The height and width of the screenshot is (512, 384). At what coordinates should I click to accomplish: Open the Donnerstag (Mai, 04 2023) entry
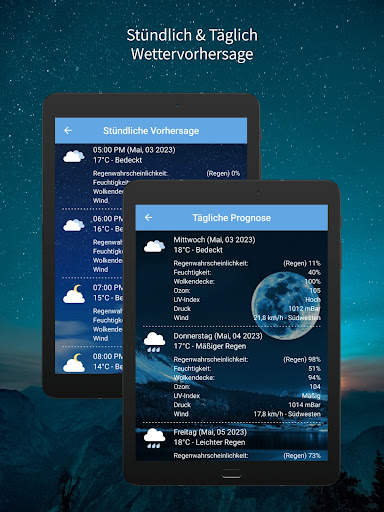click(218, 336)
